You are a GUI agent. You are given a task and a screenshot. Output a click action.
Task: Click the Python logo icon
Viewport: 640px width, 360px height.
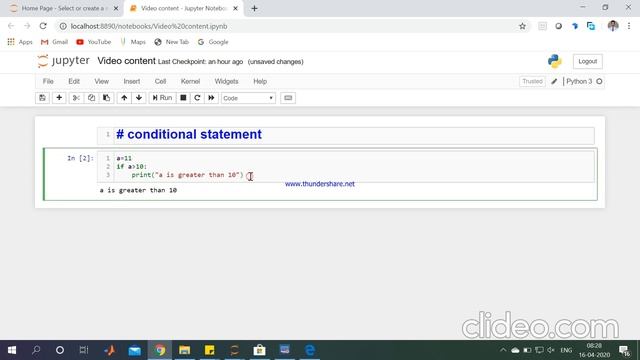(555, 61)
